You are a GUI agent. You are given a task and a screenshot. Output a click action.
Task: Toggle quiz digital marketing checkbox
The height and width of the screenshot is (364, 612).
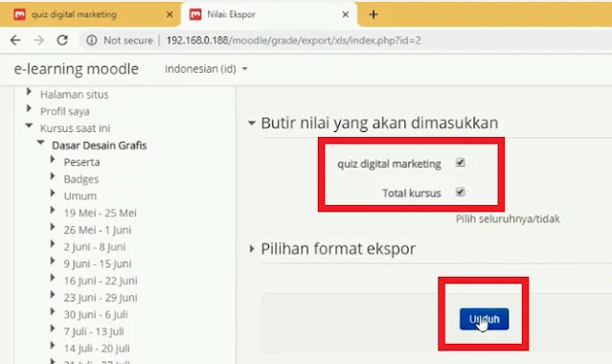(x=460, y=163)
